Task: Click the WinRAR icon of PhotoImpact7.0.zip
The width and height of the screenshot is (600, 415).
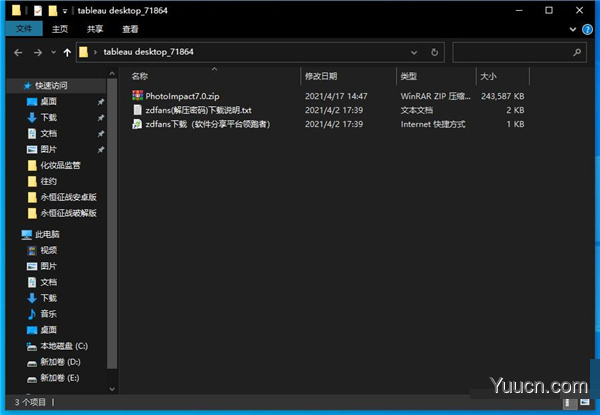Action: pyautogui.click(x=137, y=96)
